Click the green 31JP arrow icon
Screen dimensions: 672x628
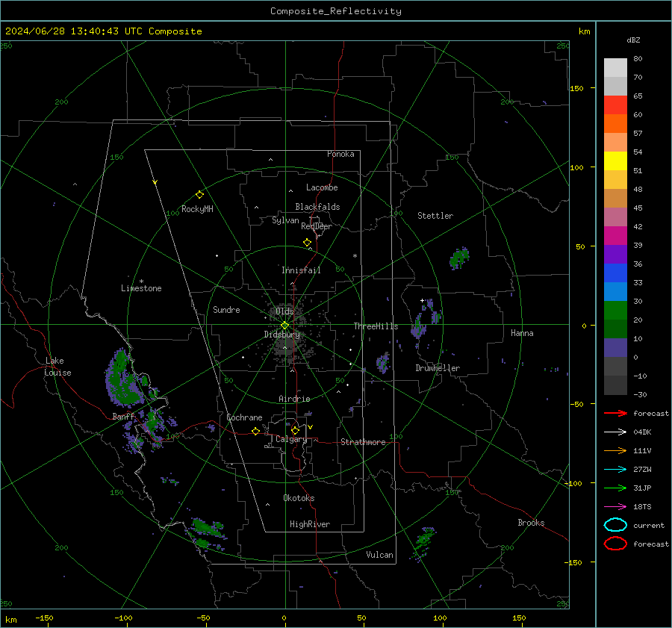pyautogui.click(x=615, y=488)
